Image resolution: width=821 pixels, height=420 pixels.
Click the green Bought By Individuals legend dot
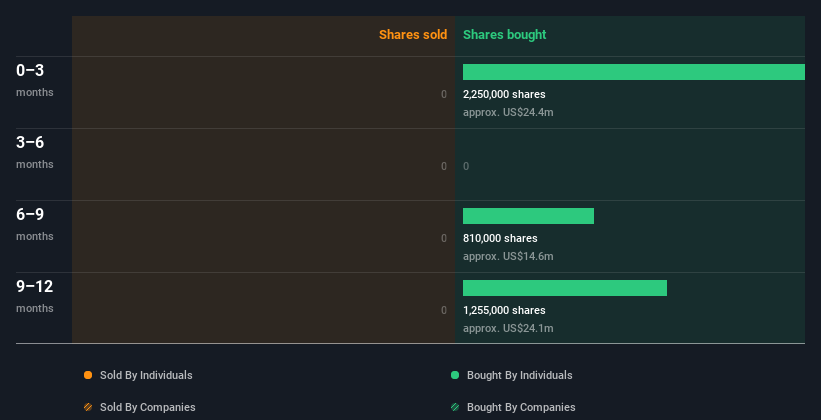(x=454, y=375)
